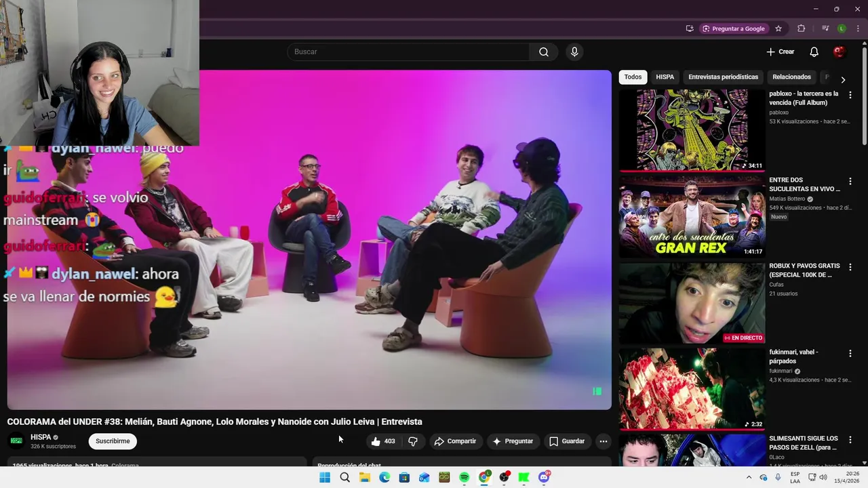Install app icon in address bar
868x488 pixels.
point(690,28)
